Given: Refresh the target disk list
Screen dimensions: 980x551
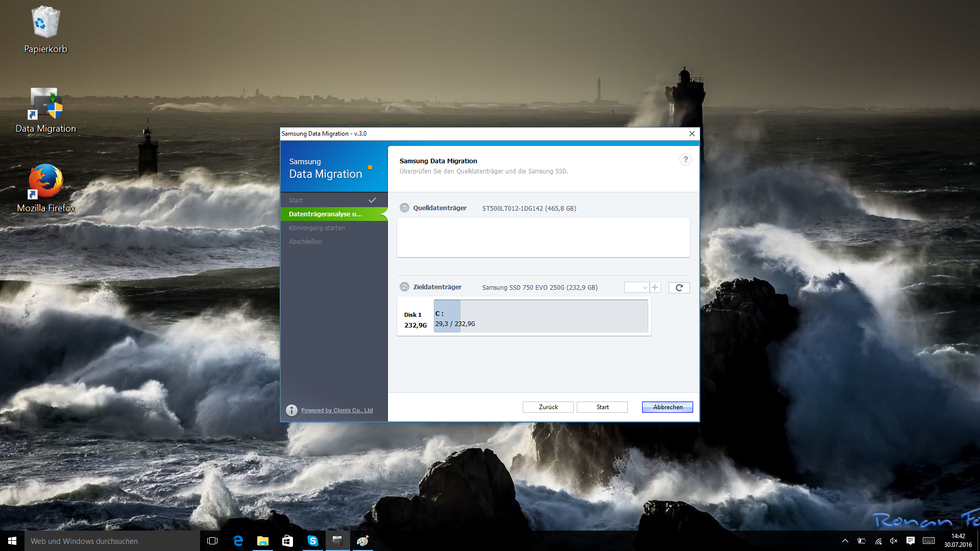Looking at the screenshot, I should click(679, 288).
